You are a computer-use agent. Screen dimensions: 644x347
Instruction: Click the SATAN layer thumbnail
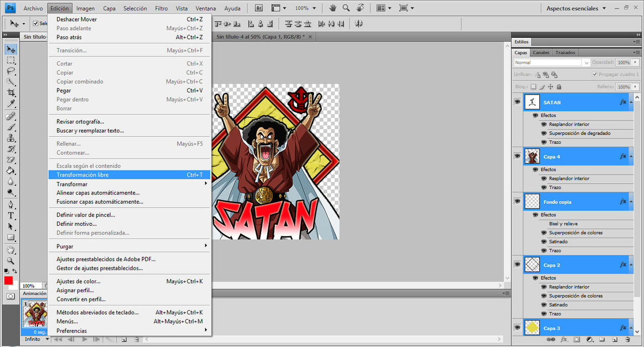pos(532,102)
